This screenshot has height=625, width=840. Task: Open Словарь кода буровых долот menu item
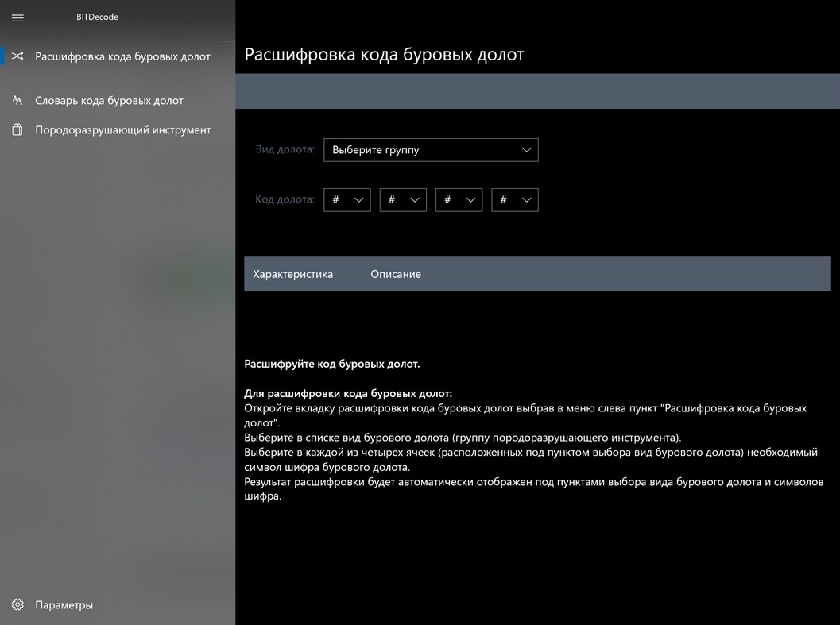[118, 101]
